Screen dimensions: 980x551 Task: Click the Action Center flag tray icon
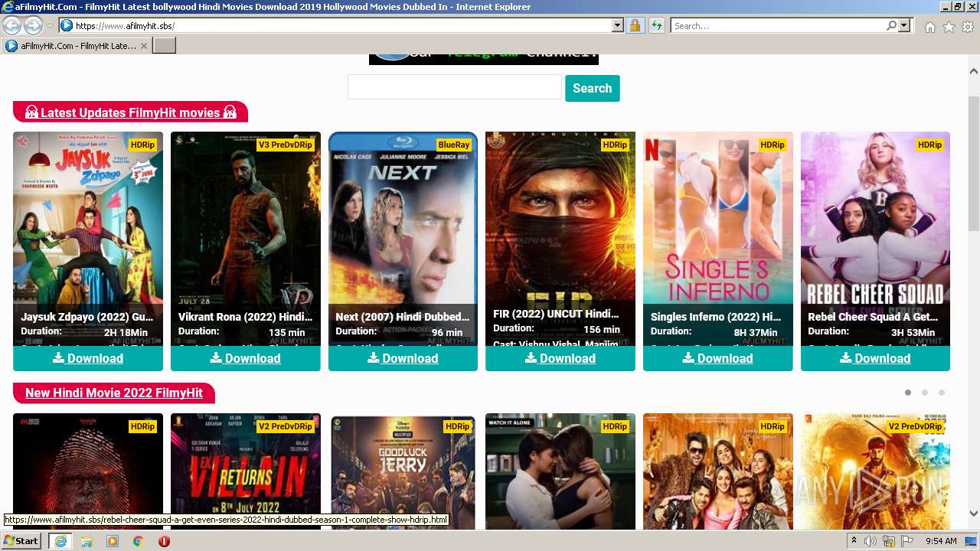pos(907,541)
